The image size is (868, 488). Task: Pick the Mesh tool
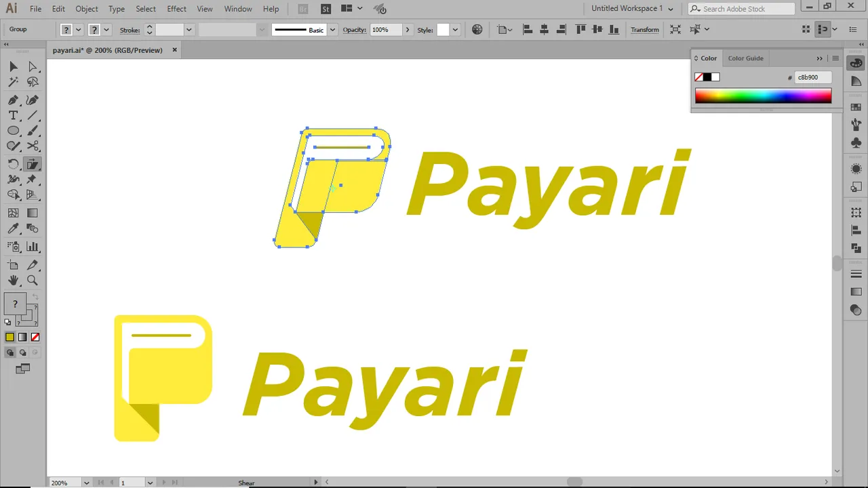click(x=13, y=213)
